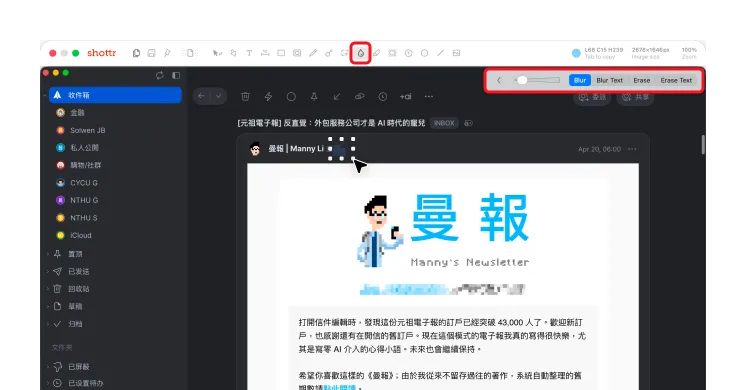
Task: Click the link icon in the mail toolbar
Action: (360, 96)
